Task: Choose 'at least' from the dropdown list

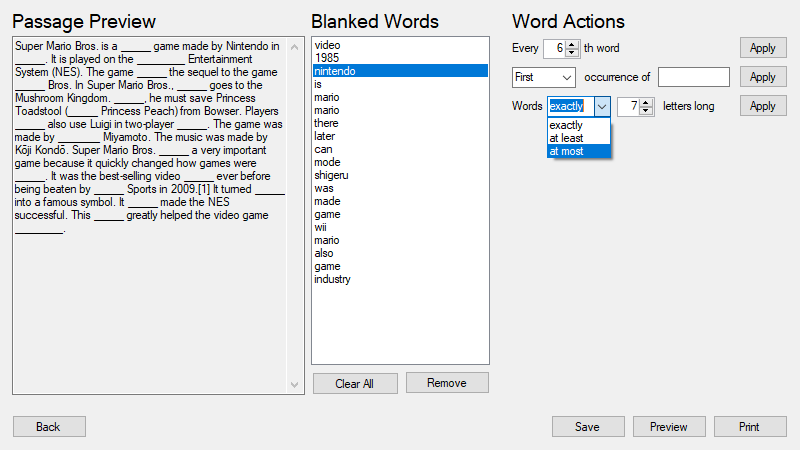Action: click(x=579, y=138)
